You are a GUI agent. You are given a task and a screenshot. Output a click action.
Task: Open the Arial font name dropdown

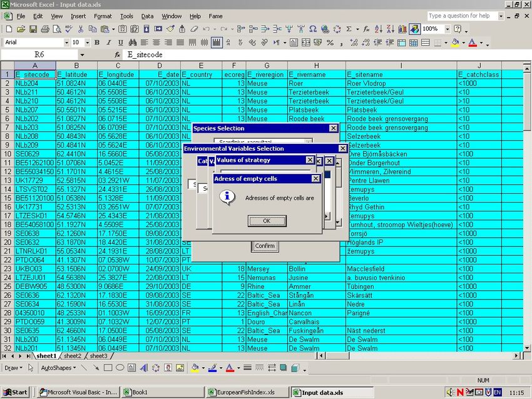coord(66,43)
